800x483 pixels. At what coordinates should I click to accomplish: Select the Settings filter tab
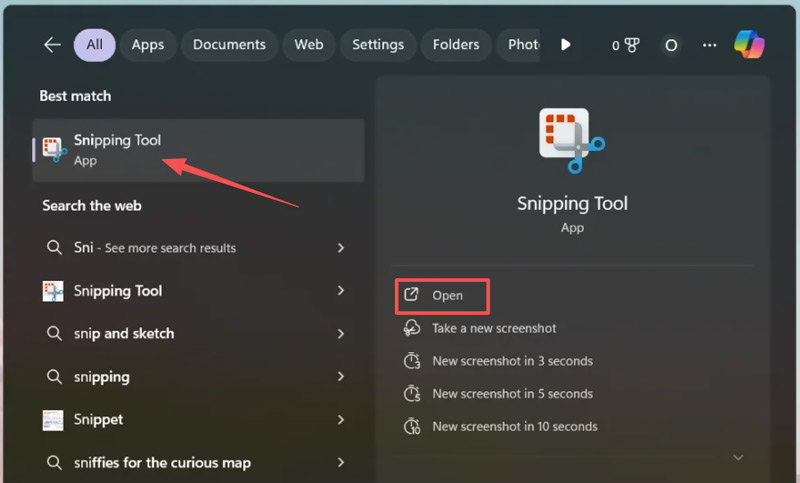[x=378, y=45]
